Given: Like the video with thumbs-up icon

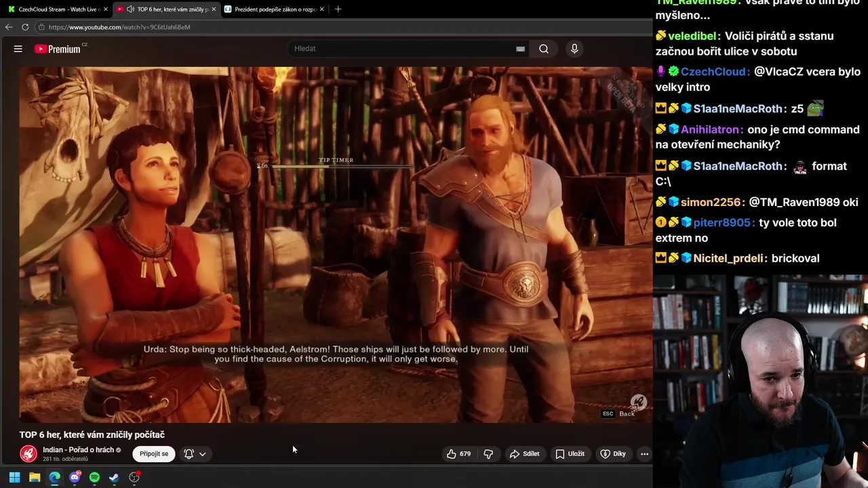Looking at the screenshot, I should click(x=458, y=454).
